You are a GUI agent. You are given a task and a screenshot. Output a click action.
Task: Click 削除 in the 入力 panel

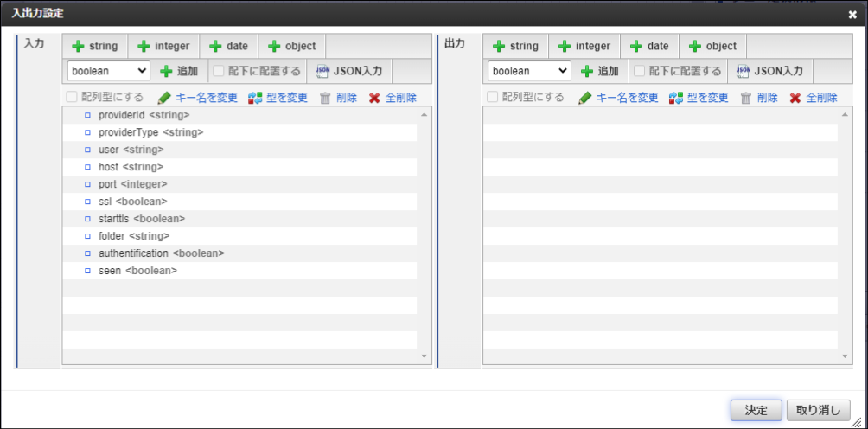pos(338,98)
